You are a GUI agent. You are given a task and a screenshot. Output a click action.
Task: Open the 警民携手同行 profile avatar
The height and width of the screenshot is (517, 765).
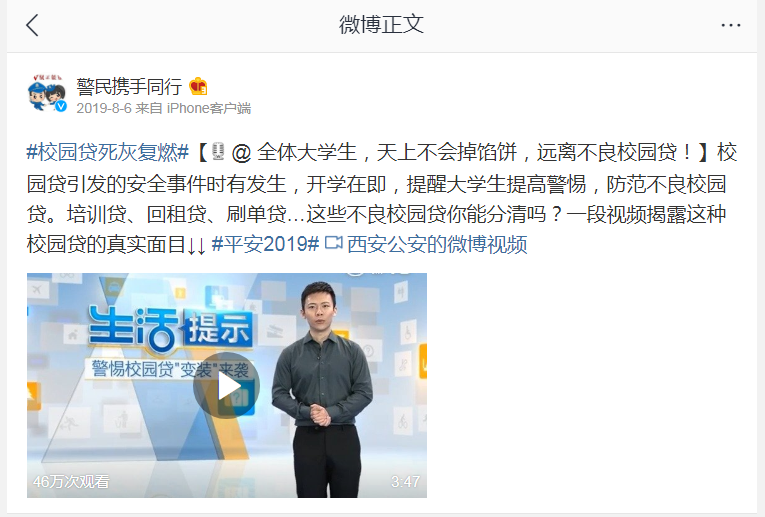(x=47, y=94)
